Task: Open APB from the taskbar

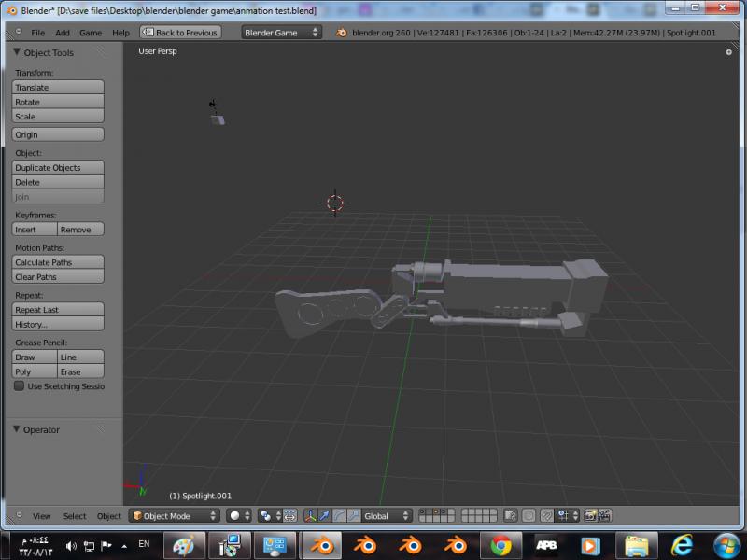Action: tap(546, 545)
